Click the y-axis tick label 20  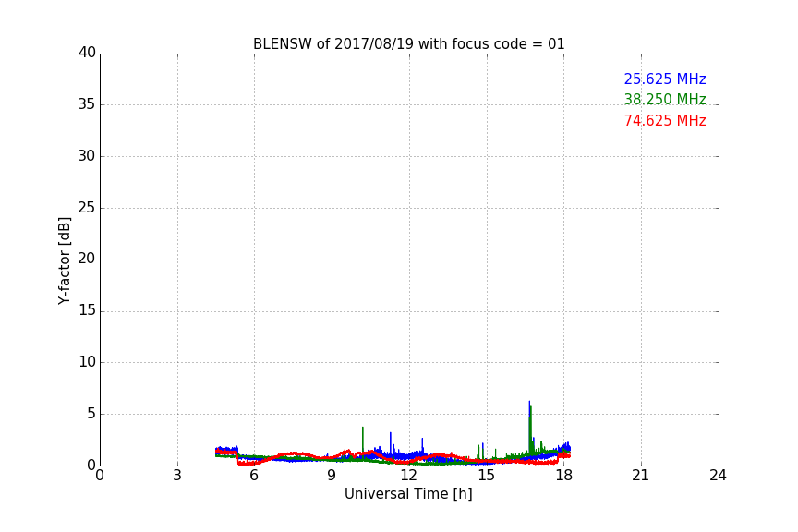[87, 260]
